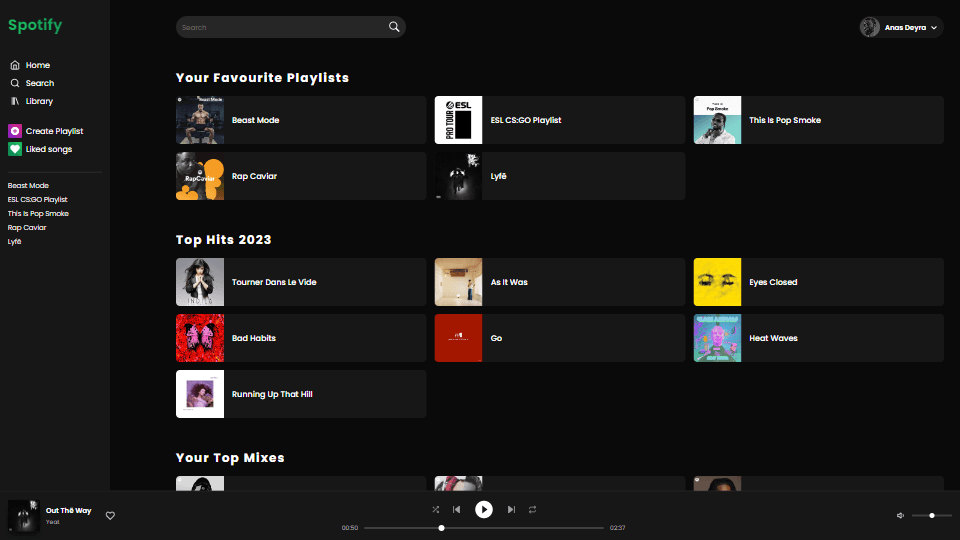Open Liked songs
This screenshot has height=540, width=960.
[x=49, y=149]
